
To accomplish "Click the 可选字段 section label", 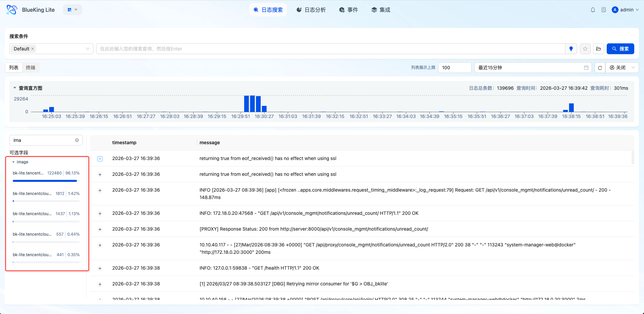I will pyautogui.click(x=19, y=153).
